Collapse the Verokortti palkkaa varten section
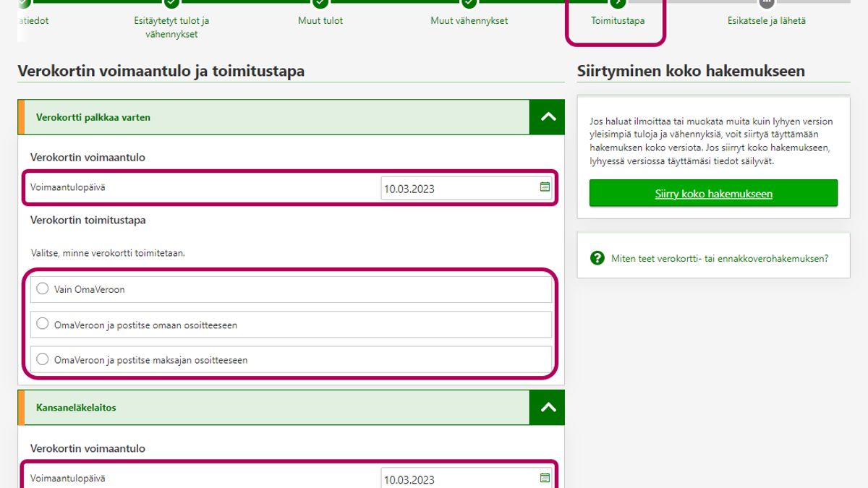This screenshot has height=488, width=868. pos(548,117)
